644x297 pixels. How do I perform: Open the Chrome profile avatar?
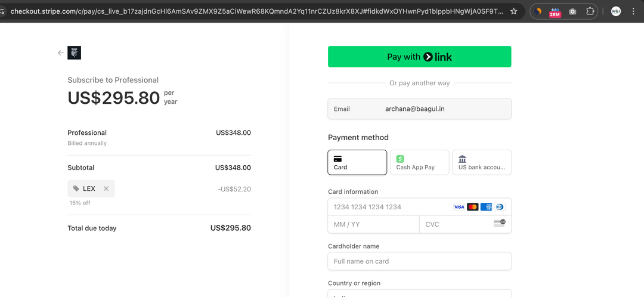[616, 11]
